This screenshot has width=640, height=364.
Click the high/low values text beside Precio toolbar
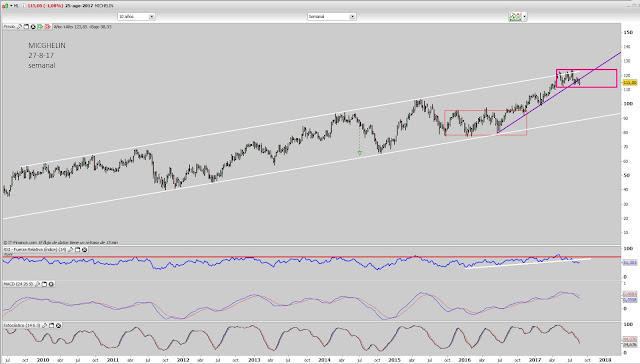tap(82, 27)
